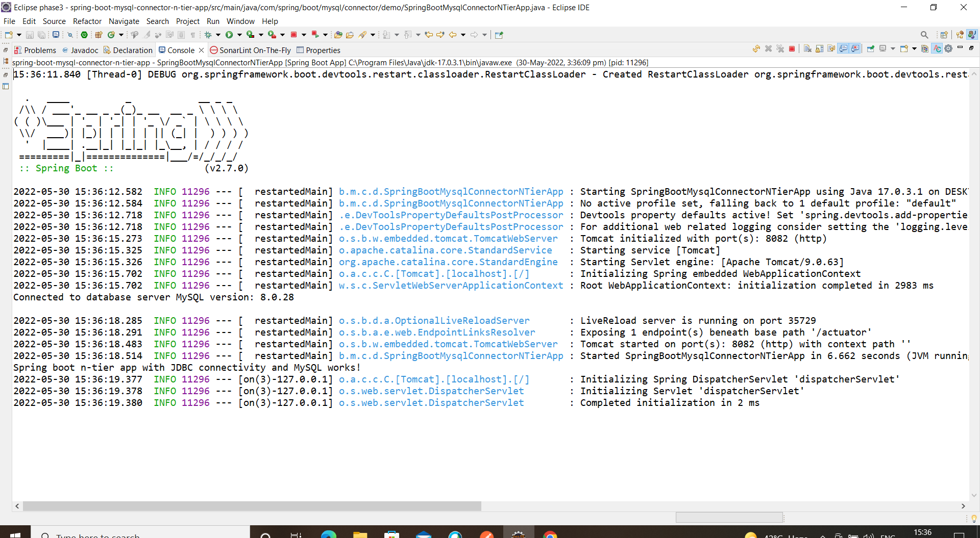Clear the console output
The width and height of the screenshot is (980, 538).
click(807, 49)
